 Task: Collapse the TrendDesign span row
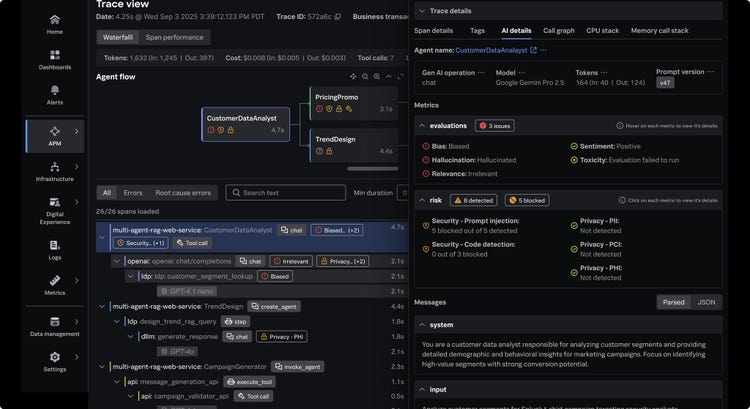[x=102, y=306]
